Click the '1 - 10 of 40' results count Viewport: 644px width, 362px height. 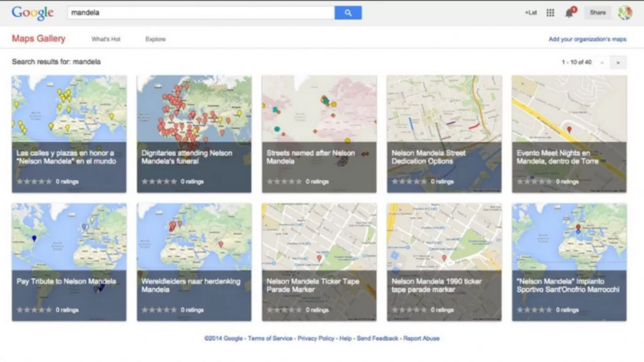[x=576, y=62]
